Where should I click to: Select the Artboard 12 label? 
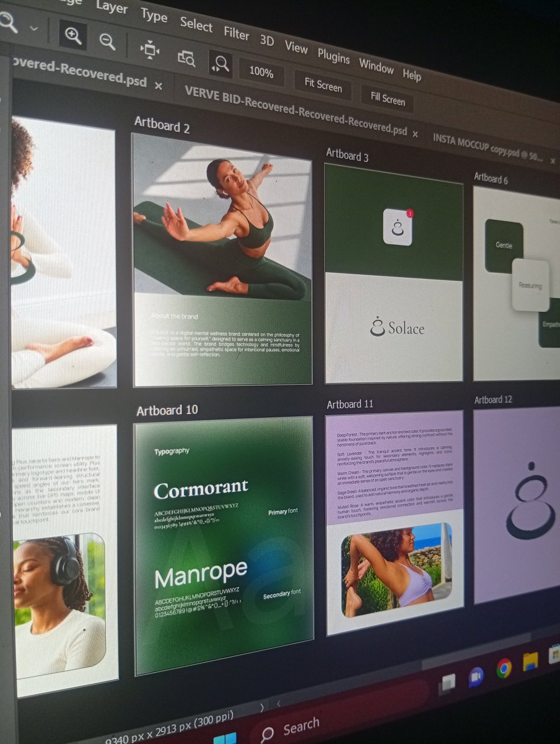pos(494,399)
